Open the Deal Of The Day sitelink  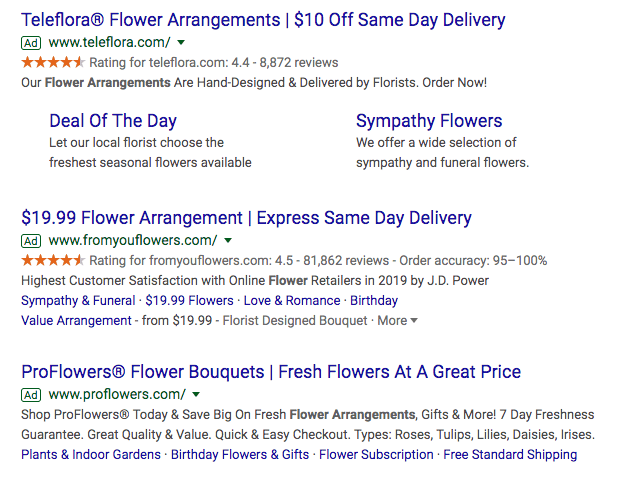click(113, 121)
